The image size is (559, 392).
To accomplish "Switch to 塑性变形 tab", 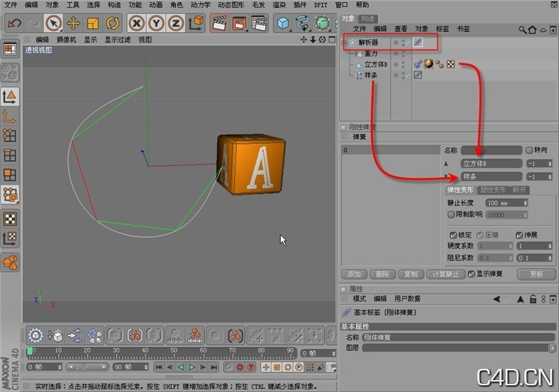I will click(493, 189).
